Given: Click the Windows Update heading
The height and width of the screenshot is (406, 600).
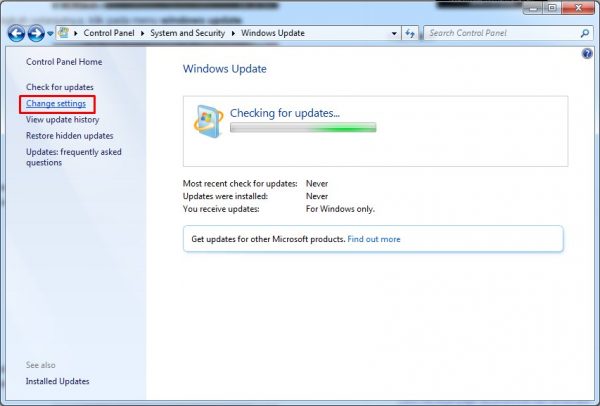Looking at the screenshot, I should pos(225,69).
